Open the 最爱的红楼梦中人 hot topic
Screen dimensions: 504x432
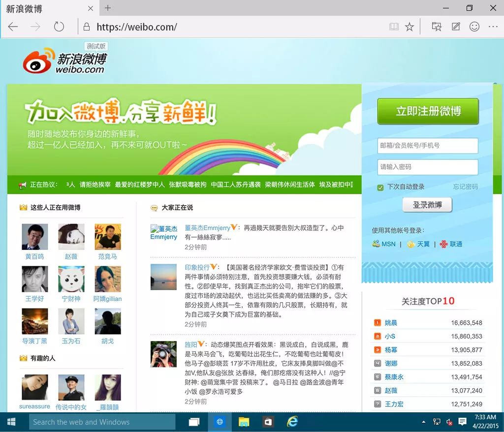[x=139, y=185]
